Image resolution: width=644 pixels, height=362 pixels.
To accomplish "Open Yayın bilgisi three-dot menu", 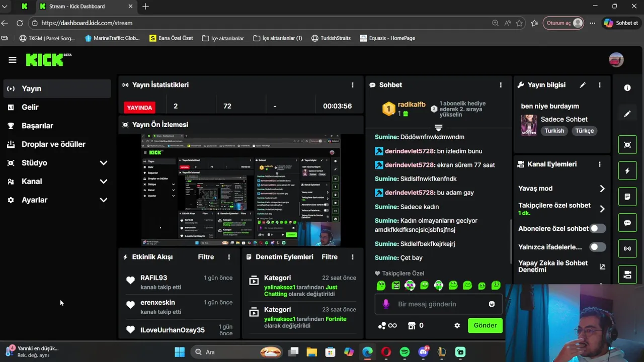I will pyautogui.click(x=599, y=85).
